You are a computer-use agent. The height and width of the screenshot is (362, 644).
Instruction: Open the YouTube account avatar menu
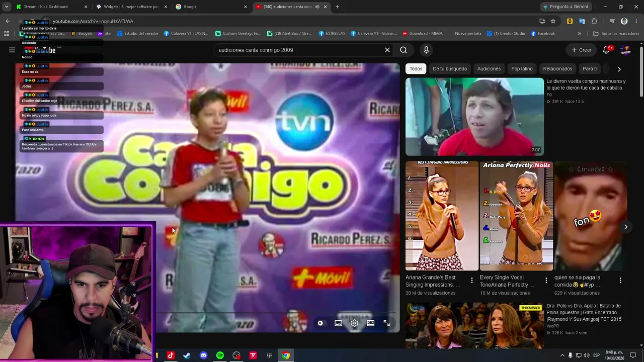point(625,50)
